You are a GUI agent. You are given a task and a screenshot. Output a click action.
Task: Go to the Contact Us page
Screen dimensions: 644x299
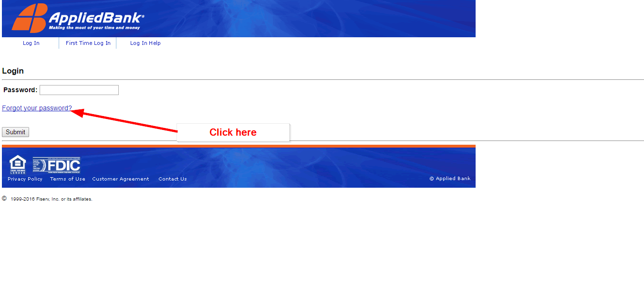(x=173, y=179)
